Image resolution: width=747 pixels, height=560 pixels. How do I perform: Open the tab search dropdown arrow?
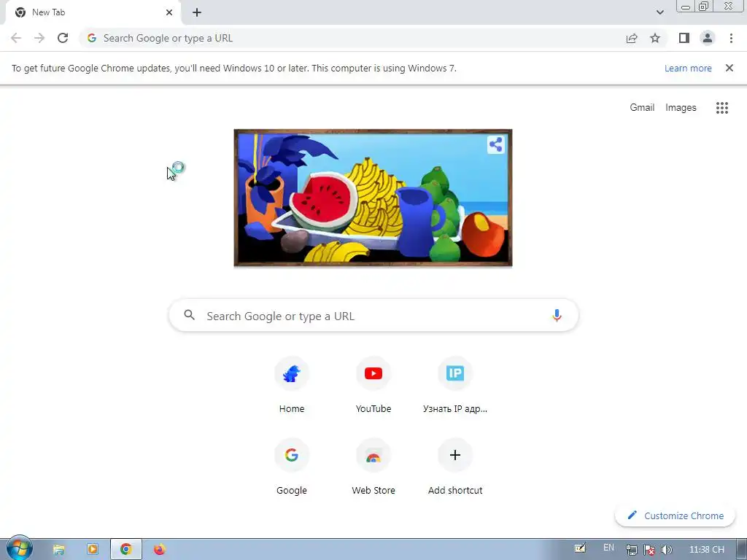tap(659, 12)
